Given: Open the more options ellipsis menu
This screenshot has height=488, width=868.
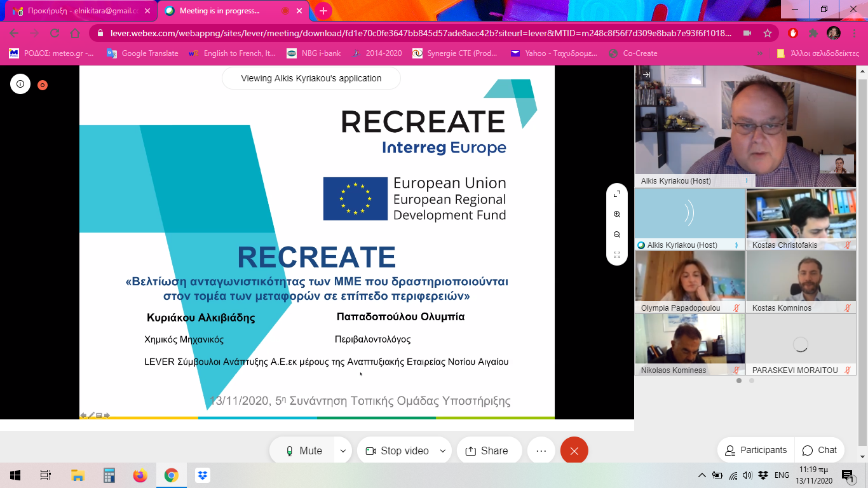Looking at the screenshot, I should 541,451.
